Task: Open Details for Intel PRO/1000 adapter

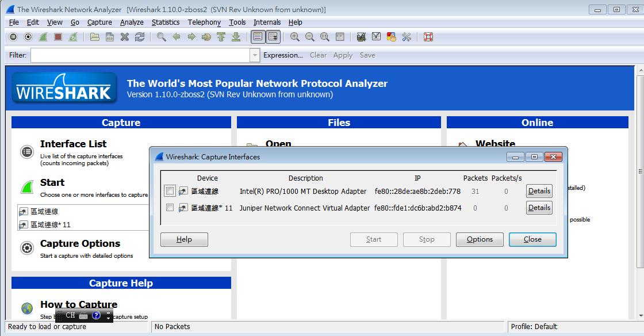Action: (x=539, y=191)
